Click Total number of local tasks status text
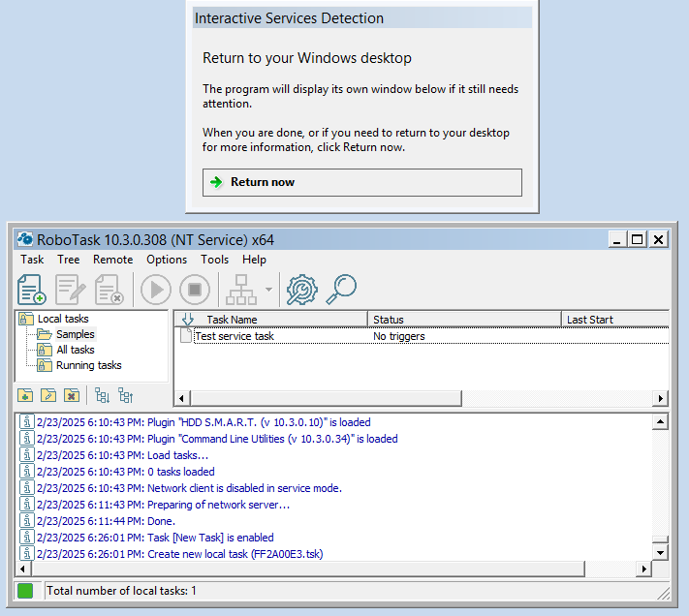This screenshot has height=616, width=689. [x=121, y=591]
